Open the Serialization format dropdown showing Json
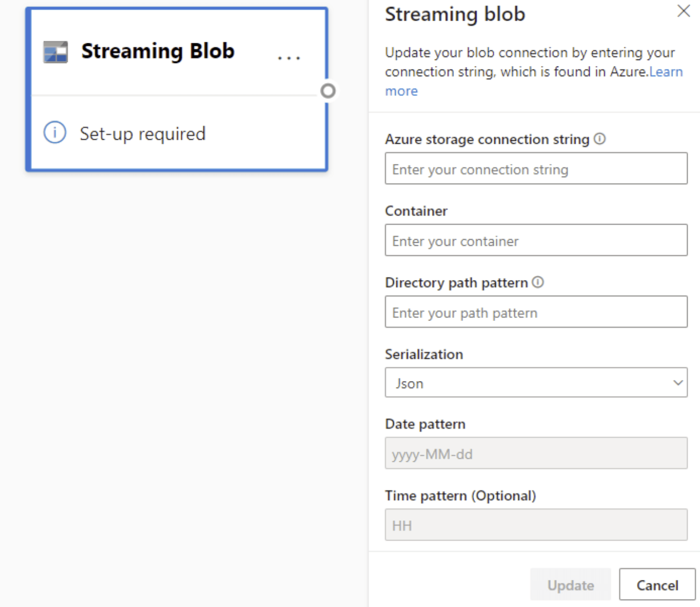The height and width of the screenshot is (607, 700). 536,383
